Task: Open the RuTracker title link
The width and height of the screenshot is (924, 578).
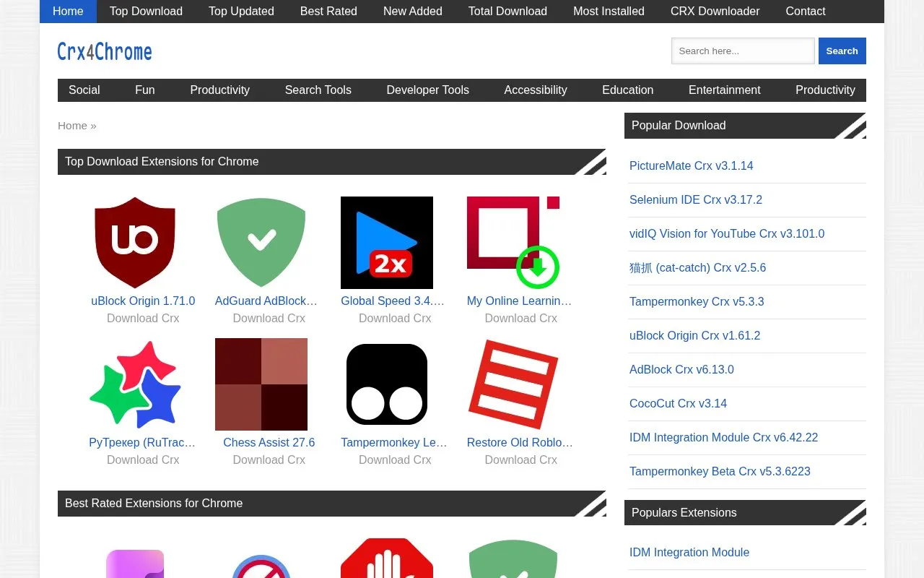Action: click(142, 443)
